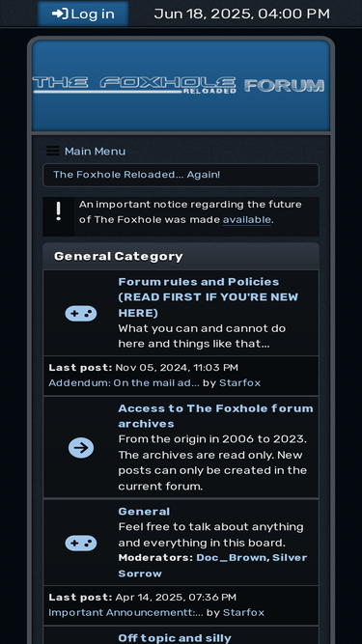Viewport: 362px width, 644px height.
Task: Click the Foxhole Reloaded Forum banner logo
Action: pyautogui.click(x=179, y=85)
